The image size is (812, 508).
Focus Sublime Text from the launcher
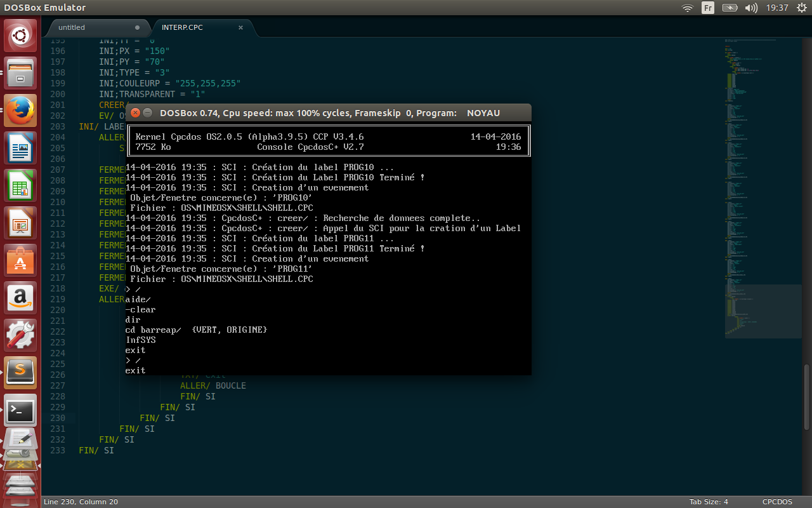(21, 373)
